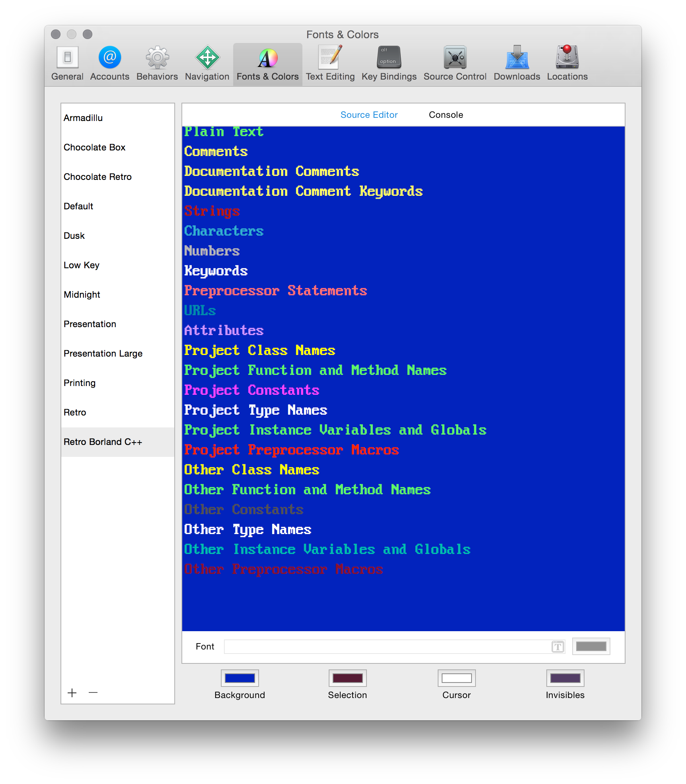Select Project Constants row
The width and height of the screenshot is (686, 784).
pos(403,390)
